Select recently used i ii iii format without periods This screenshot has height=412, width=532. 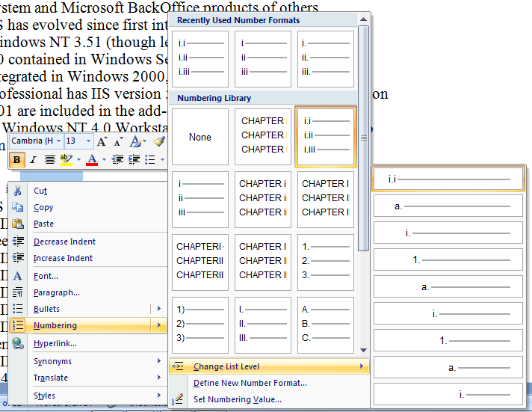tap(263, 59)
